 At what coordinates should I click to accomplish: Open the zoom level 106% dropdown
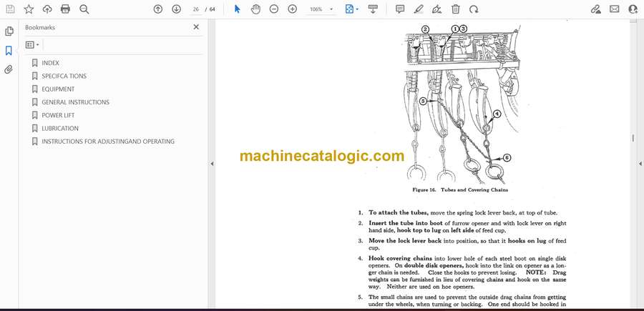321,9
